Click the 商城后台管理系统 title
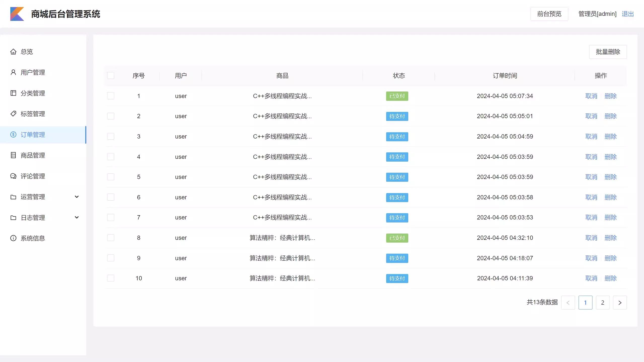644x362 pixels. tap(65, 14)
